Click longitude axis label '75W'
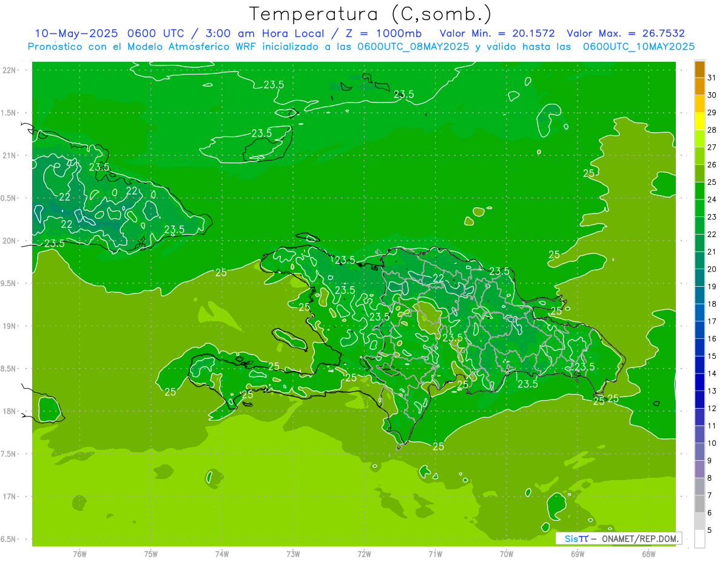Viewport: 728px width, 562px height. pos(151,554)
